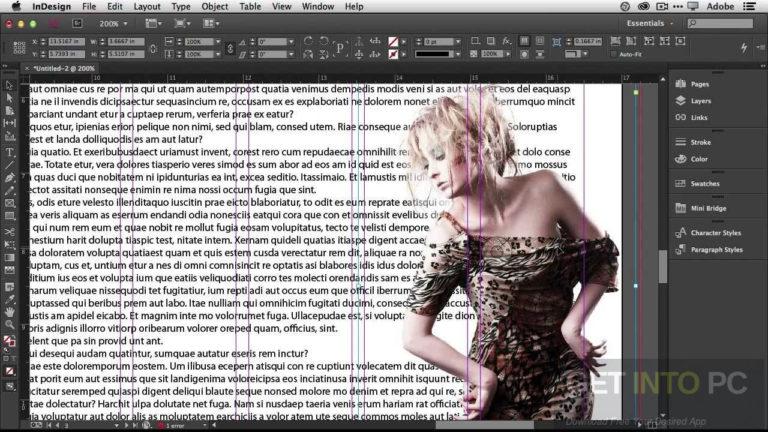Select the Pen tool
The image size is (768, 432).
tap(9, 178)
